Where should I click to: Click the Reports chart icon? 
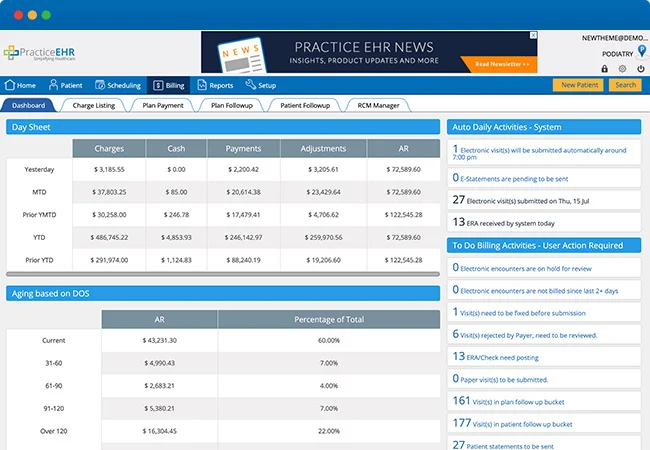click(202, 85)
